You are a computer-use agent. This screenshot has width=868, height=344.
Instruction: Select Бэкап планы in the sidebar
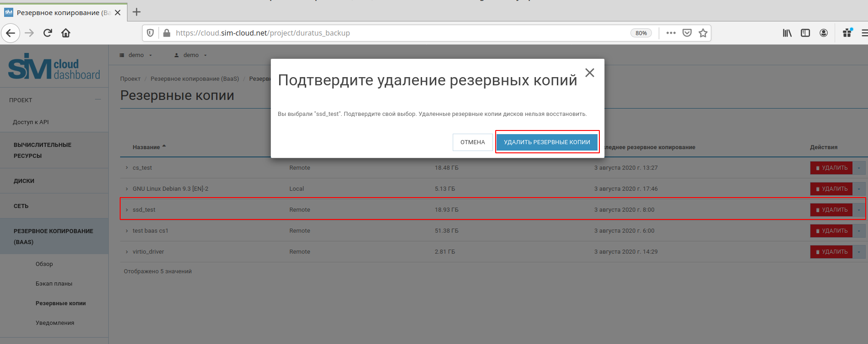click(54, 284)
